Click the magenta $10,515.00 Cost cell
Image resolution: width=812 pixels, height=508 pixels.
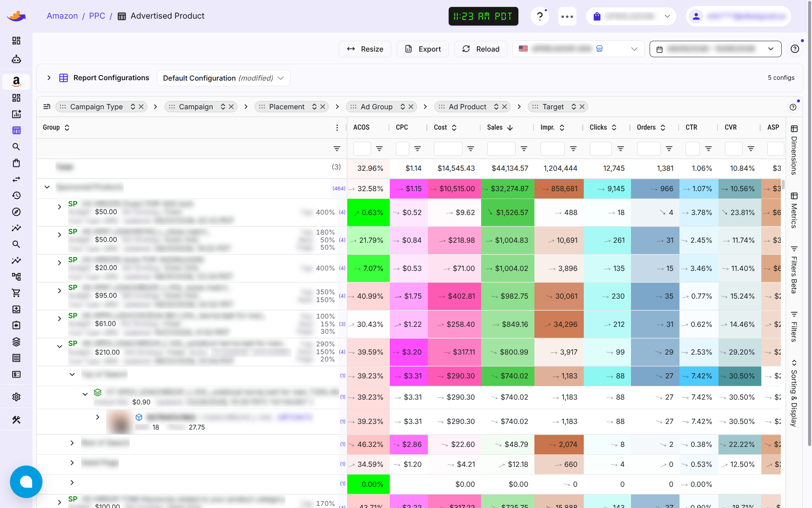tap(454, 189)
